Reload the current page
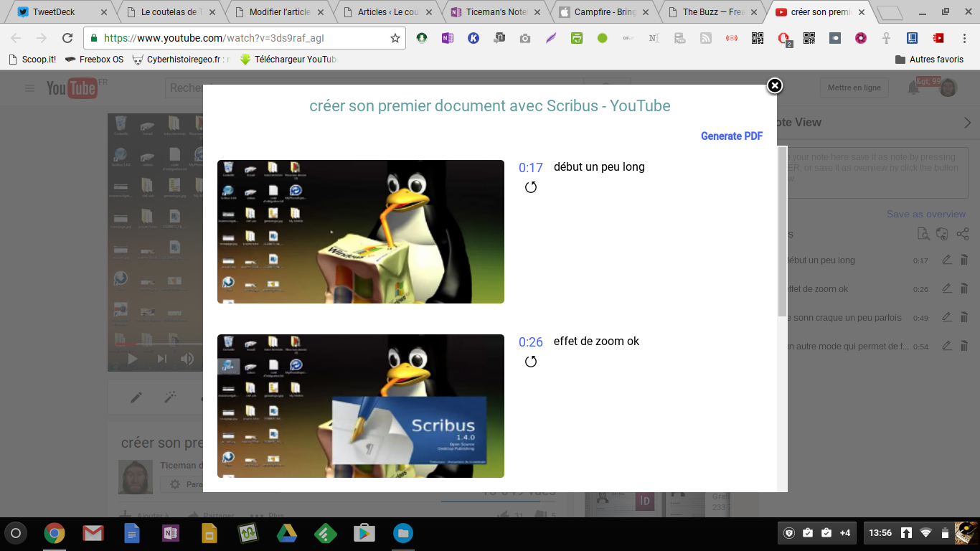This screenshot has height=551, width=980. coord(67,38)
